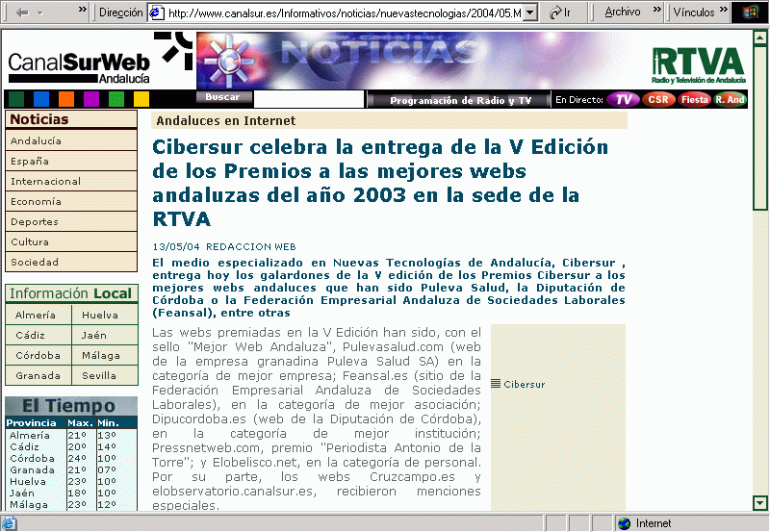Click the Noticias banner image
The image size is (770, 532).
pos(414,61)
